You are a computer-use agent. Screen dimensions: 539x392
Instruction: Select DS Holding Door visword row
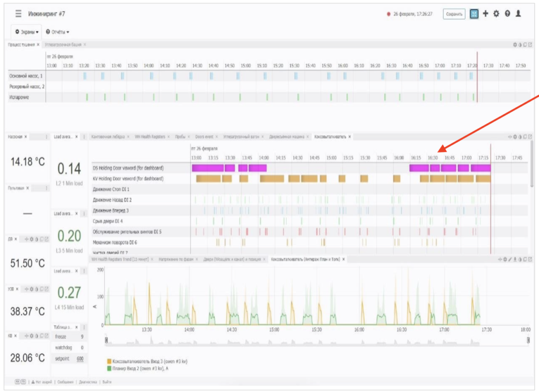coord(310,168)
